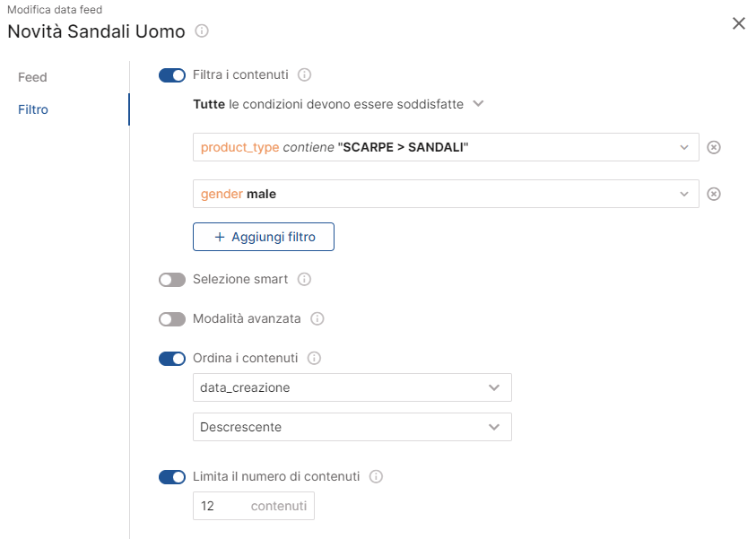Image resolution: width=756 pixels, height=539 pixels.
Task: Enable the Selezione smart toggle
Action: coord(172,280)
